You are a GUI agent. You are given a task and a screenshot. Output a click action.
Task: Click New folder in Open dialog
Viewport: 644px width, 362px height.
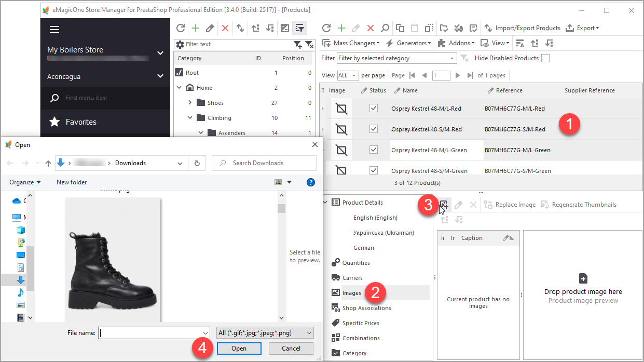(x=72, y=182)
